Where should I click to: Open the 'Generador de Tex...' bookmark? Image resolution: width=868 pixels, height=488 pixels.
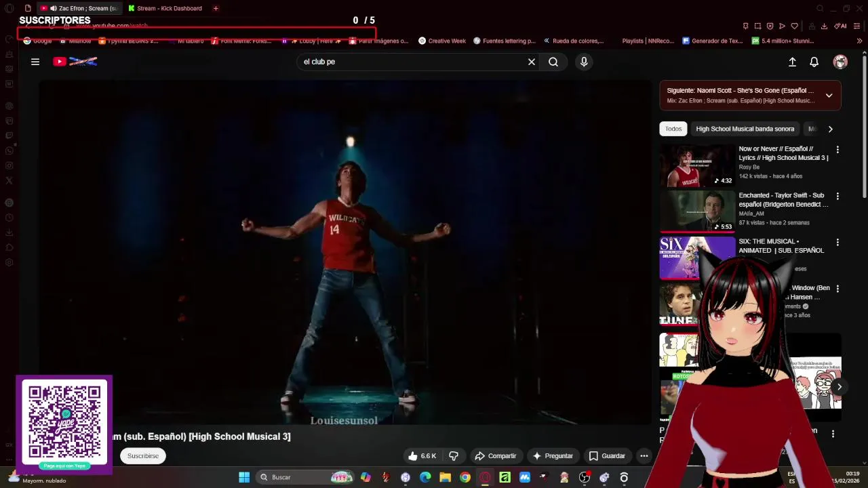(x=713, y=41)
